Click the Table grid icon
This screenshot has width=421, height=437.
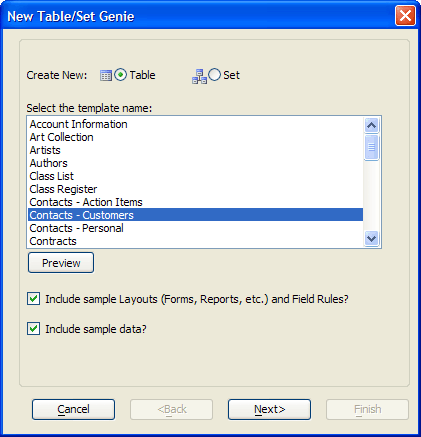pos(106,76)
